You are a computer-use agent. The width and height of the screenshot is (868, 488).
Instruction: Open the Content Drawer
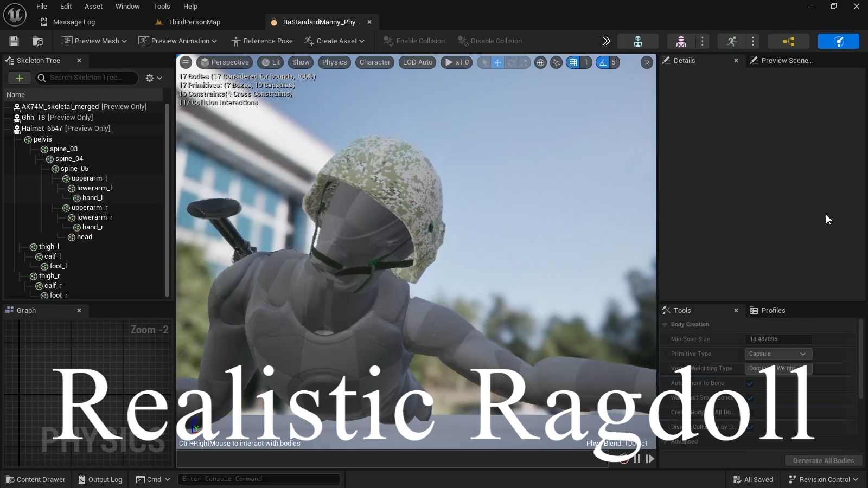coord(36,480)
